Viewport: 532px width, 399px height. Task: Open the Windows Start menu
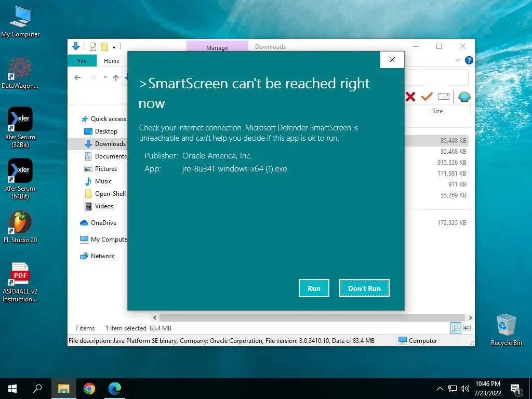[12, 389]
